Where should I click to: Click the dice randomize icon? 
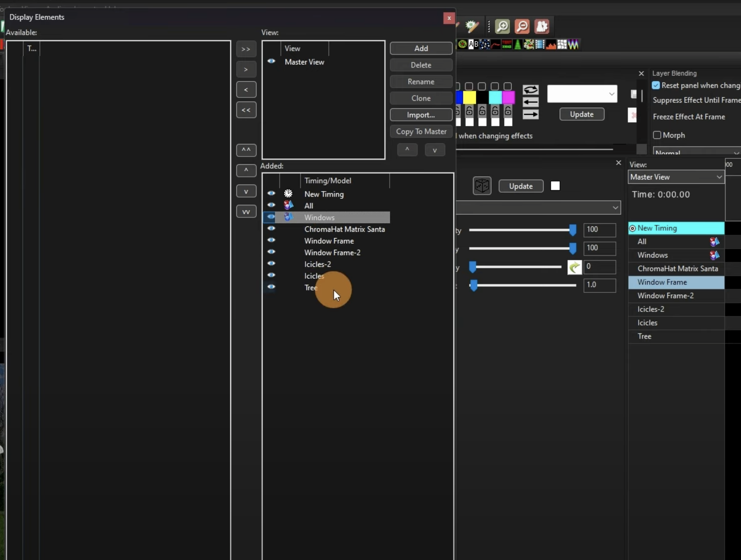pyautogui.click(x=482, y=186)
